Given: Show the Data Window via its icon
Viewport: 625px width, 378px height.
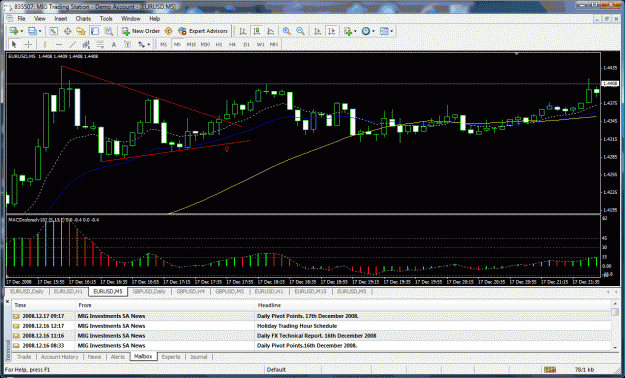Looking at the screenshot, I should (67, 31).
